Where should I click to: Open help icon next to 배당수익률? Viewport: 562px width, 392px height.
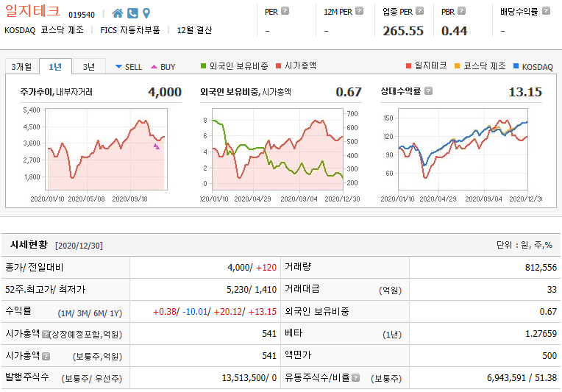(546, 11)
